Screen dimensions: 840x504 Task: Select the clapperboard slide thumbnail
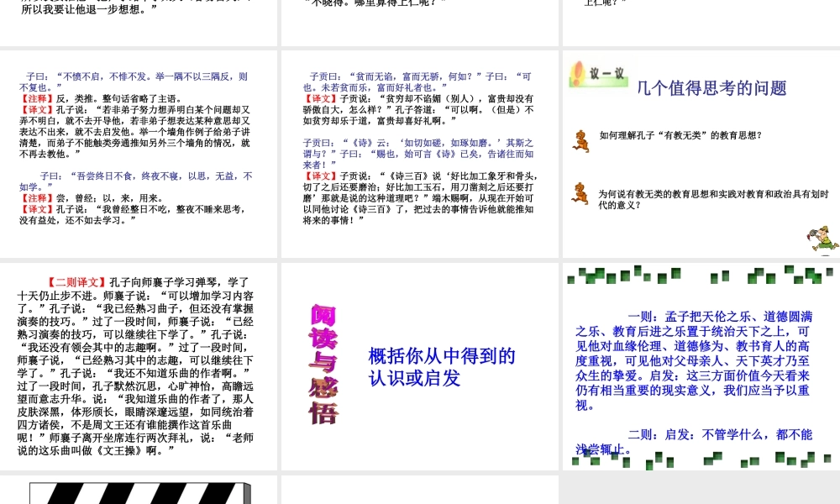coord(139,490)
